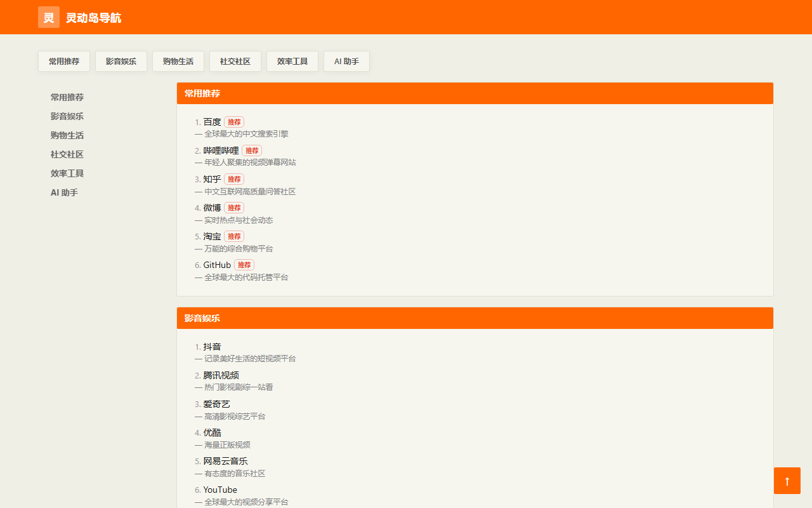
Task: Open the 淘宝 link
Action: pos(213,236)
